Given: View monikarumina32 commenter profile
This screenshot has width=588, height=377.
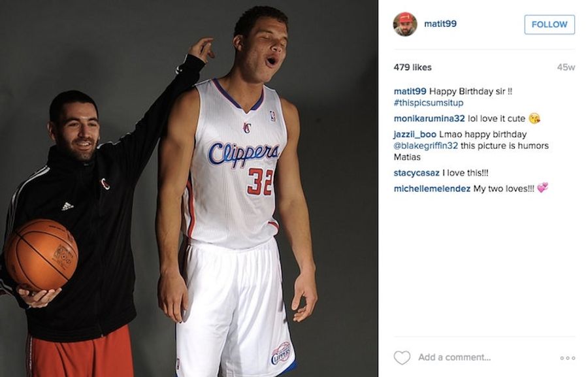Looking at the screenshot, I should coord(429,118).
